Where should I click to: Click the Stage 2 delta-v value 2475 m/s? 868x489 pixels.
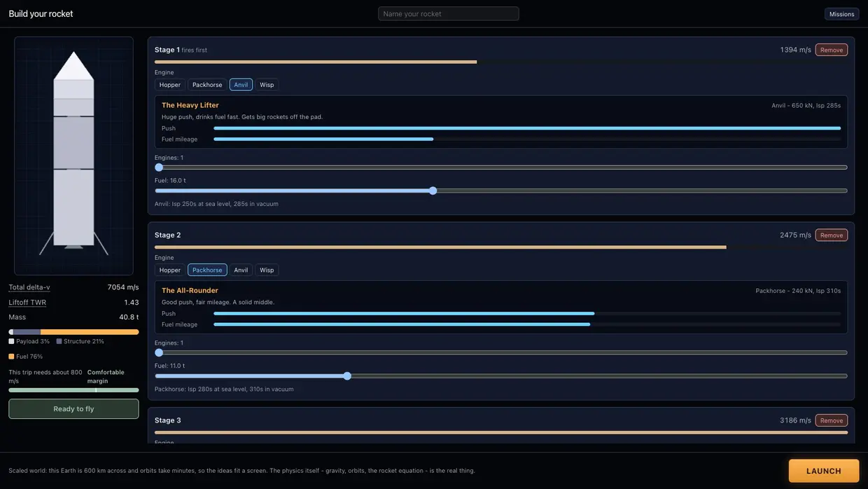point(796,235)
